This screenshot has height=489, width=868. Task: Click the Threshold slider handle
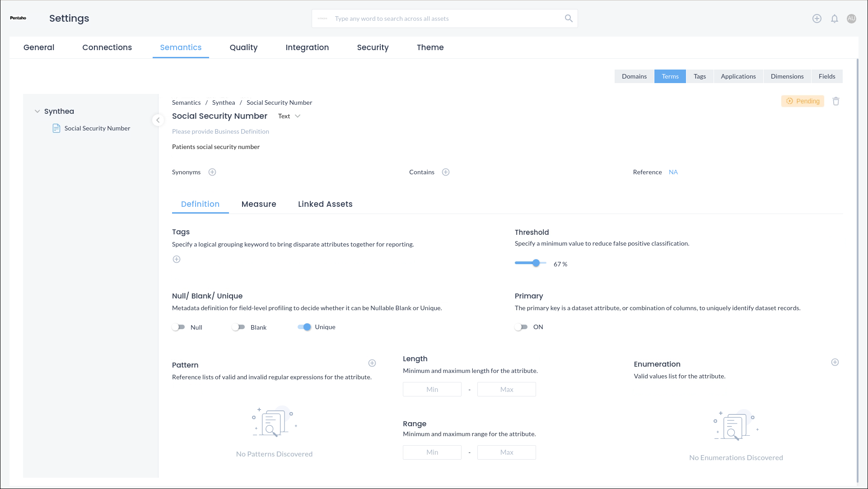(536, 263)
